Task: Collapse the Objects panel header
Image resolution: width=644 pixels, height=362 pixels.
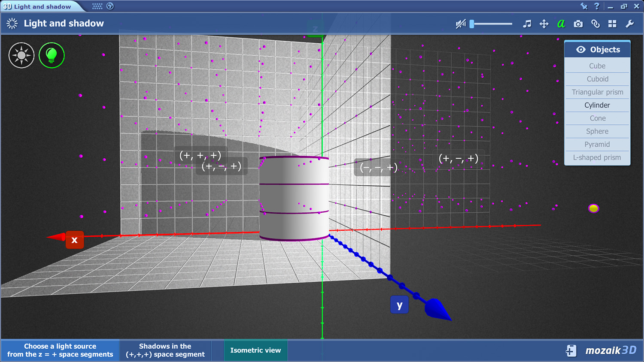Action: pyautogui.click(x=597, y=49)
